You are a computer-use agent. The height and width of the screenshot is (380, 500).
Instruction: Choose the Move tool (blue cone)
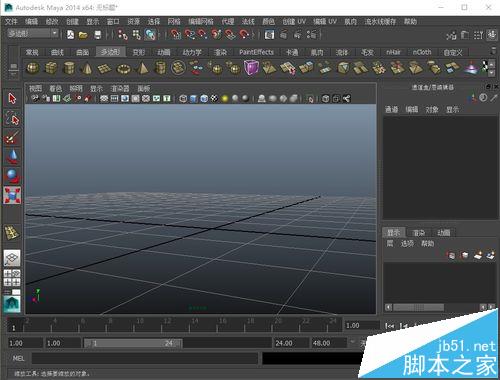pos(12,157)
